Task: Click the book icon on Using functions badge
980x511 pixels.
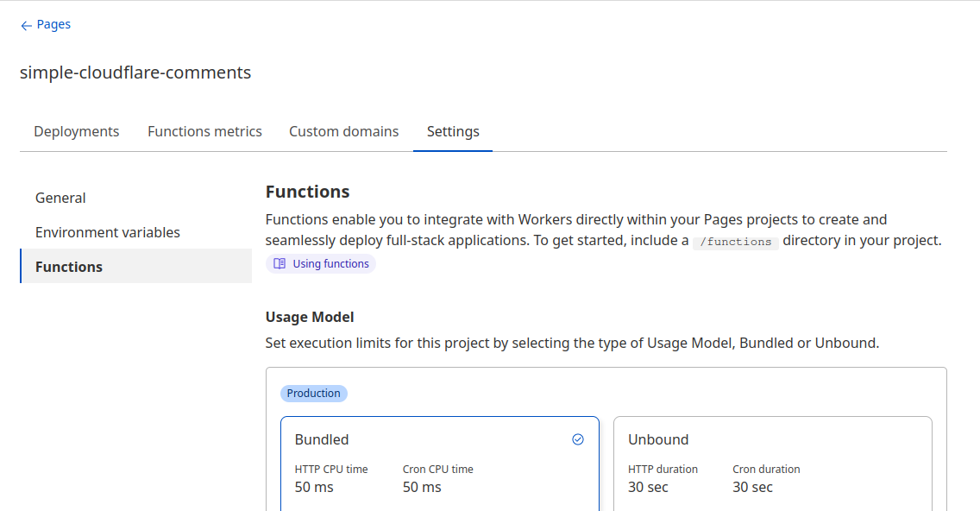Action: 279,262
